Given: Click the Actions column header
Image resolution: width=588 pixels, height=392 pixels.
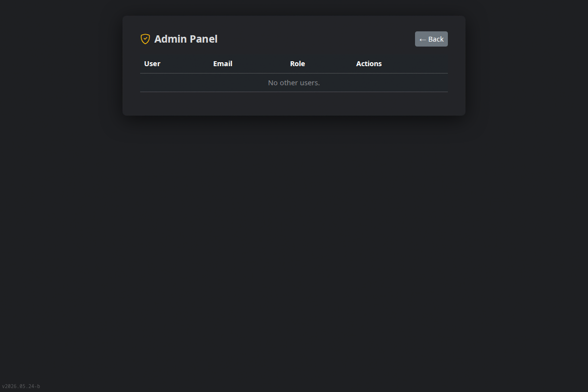Looking at the screenshot, I should (369, 64).
